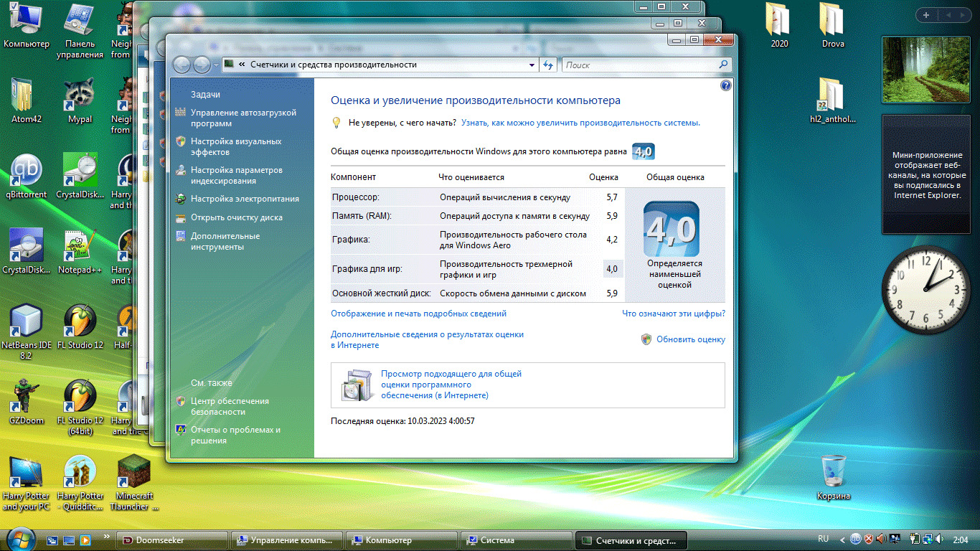This screenshot has height=551, width=980.
Task: Open Управление автозагрузкой программ task link
Action: click(243, 118)
